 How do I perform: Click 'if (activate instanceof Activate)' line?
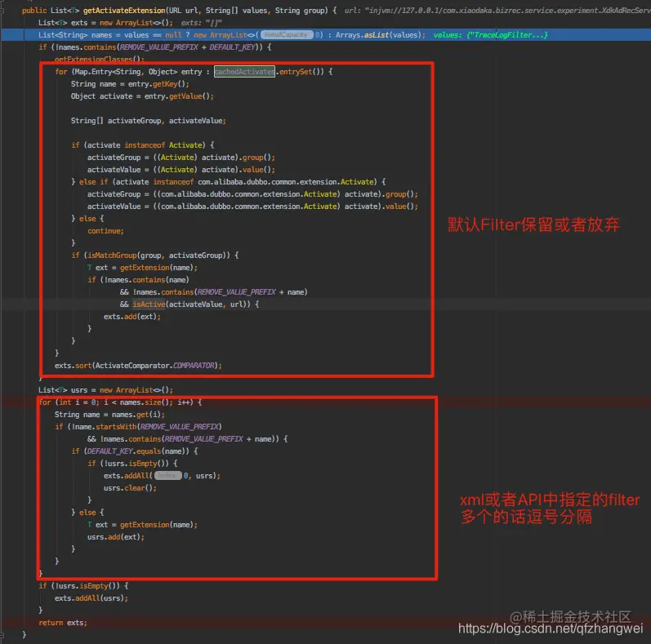pyautogui.click(x=142, y=145)
